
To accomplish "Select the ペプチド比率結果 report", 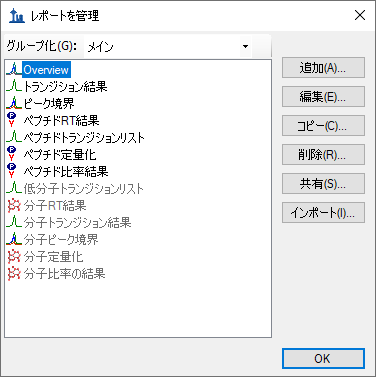I will click(66, 171).
